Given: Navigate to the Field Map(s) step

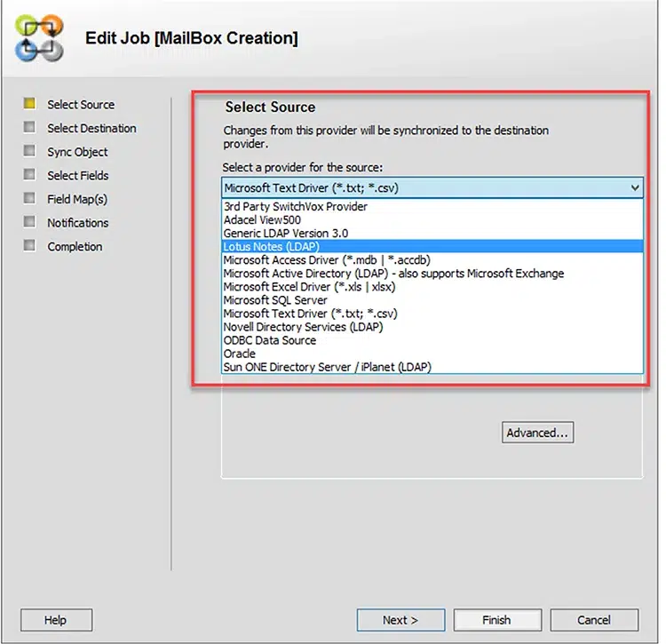Looking at the screenshot, I should coord(77,199).
